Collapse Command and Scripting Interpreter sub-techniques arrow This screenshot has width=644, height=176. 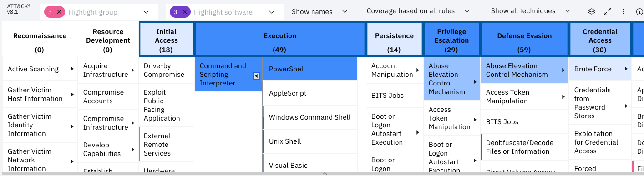[256, 76]
